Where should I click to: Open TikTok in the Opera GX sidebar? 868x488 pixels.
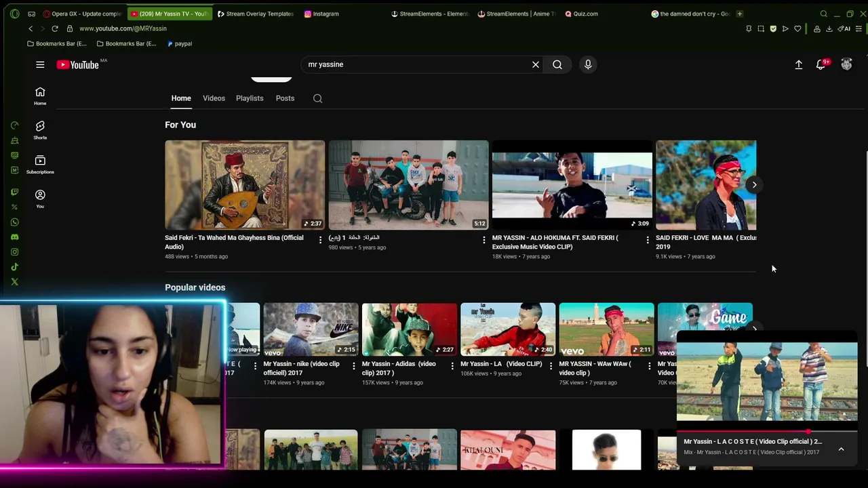tap(14, 267)
